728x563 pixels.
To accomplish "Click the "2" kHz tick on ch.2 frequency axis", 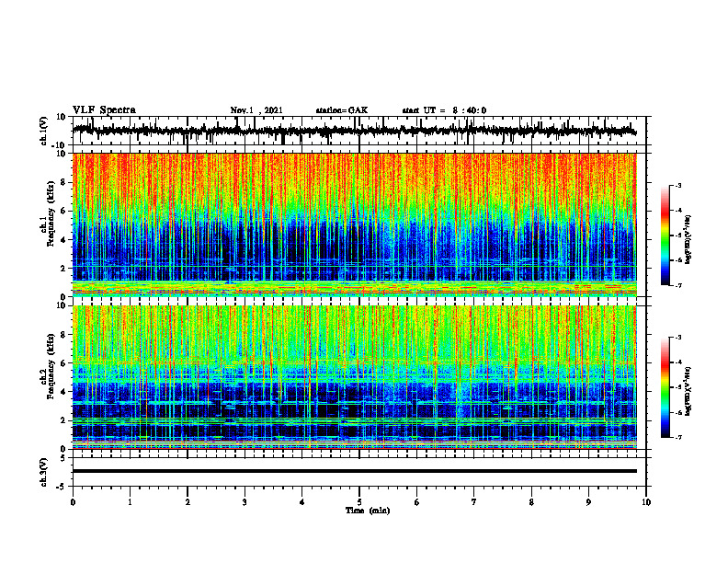I will coord(63,420).
